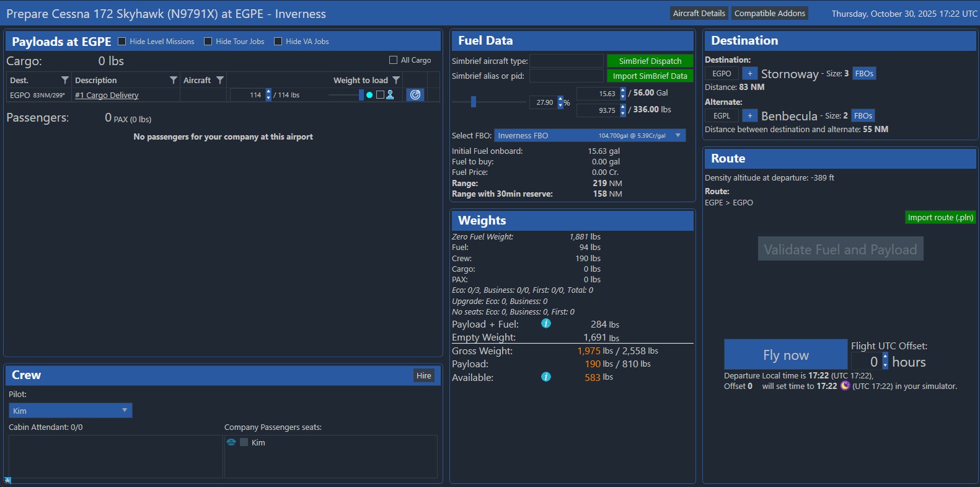
Task: Open the Select FBO Inverness dropdown
Action: pyautogui.click(x=589, y=135)
